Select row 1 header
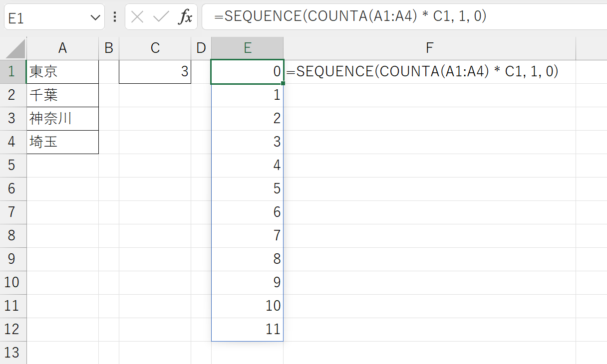This screenshot has width=607, height=364. point(12,72)
